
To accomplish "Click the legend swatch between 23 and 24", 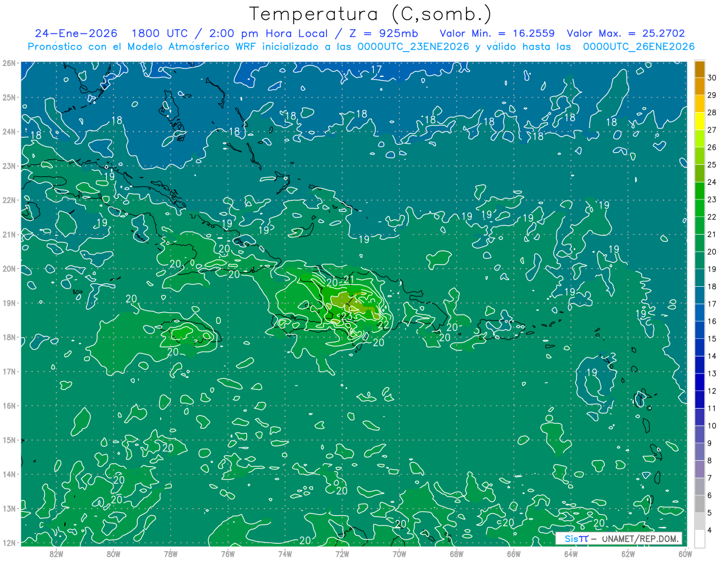I will coord(699,190).
